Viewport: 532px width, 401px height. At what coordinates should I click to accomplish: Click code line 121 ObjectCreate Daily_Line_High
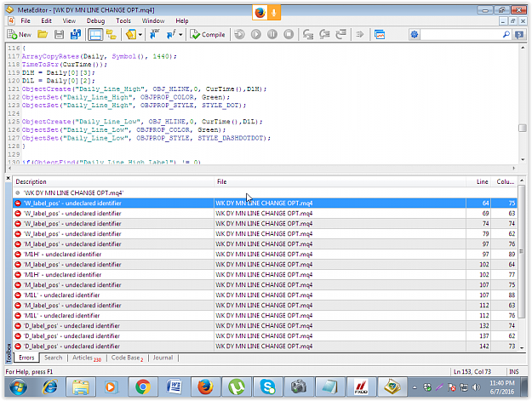(x=144, y=89)
